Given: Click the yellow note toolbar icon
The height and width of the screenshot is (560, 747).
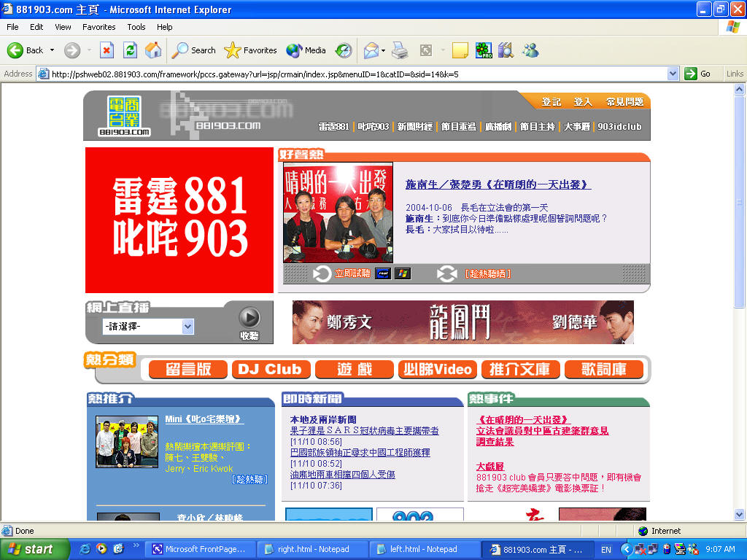Looking at the screenshot, I should pyautogui.click(x=460, y=50).
